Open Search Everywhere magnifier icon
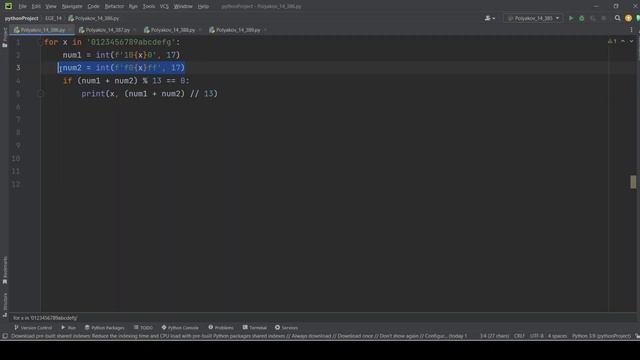The image size is (640, 360). pyautogui.click(x=617, y=18)
